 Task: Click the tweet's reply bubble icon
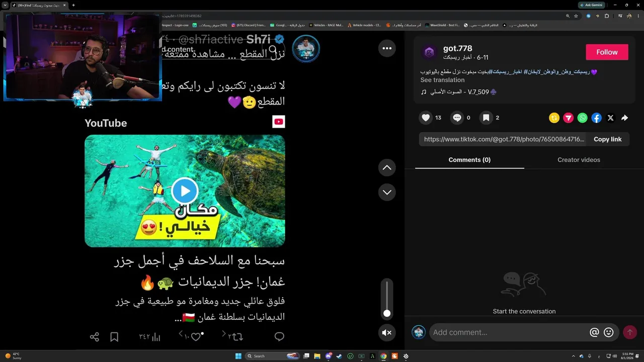279,337
